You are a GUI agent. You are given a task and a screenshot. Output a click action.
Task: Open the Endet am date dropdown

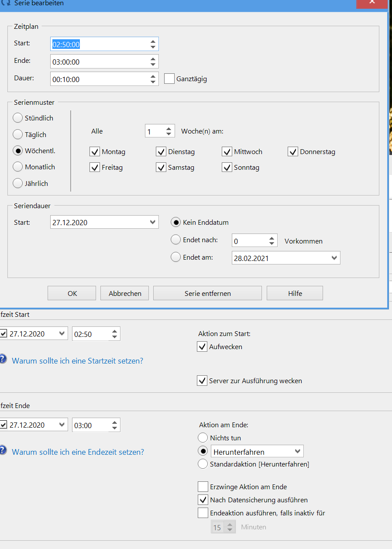click(x=334, y=257)
